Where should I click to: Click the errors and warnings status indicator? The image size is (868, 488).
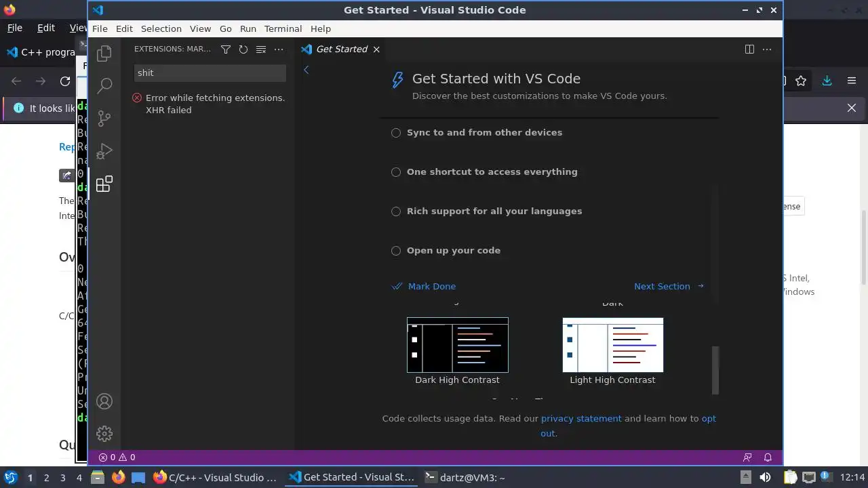point(117,457)
